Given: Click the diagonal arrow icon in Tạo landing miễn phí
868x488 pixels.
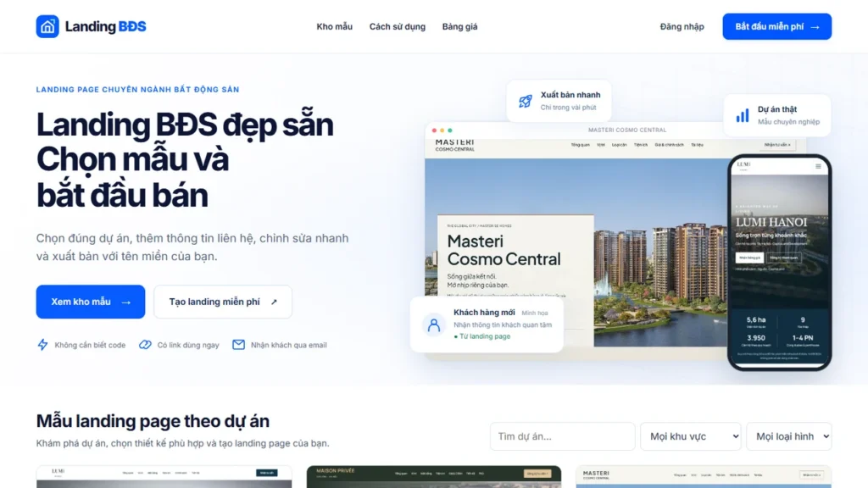Looking at the screenshot, I should (274, 302).
